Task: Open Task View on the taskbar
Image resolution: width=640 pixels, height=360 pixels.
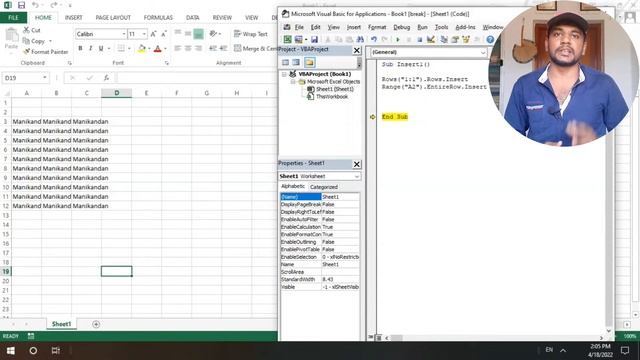Action: click(x=56, y=351)
